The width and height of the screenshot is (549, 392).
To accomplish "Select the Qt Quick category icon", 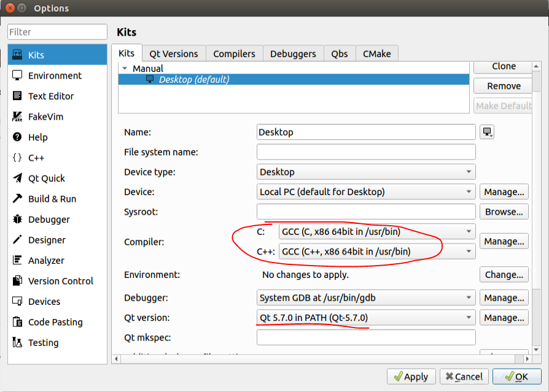I will pos(17,179).
